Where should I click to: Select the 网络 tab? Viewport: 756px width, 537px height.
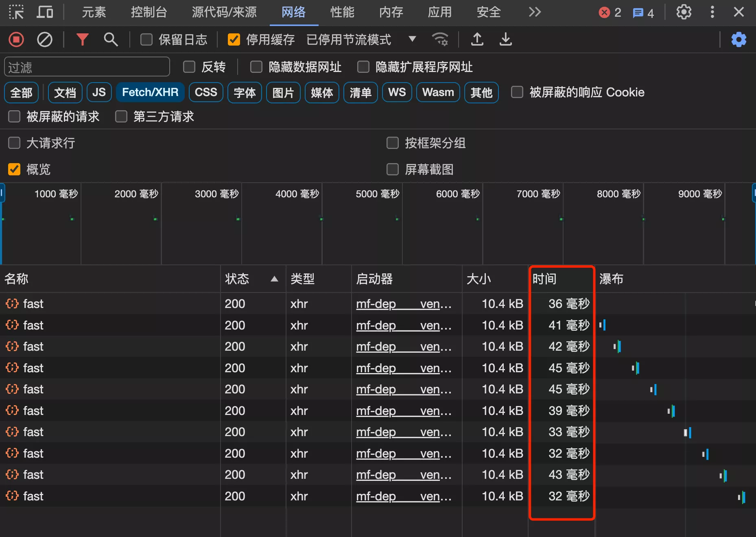[x=293, y=12]
